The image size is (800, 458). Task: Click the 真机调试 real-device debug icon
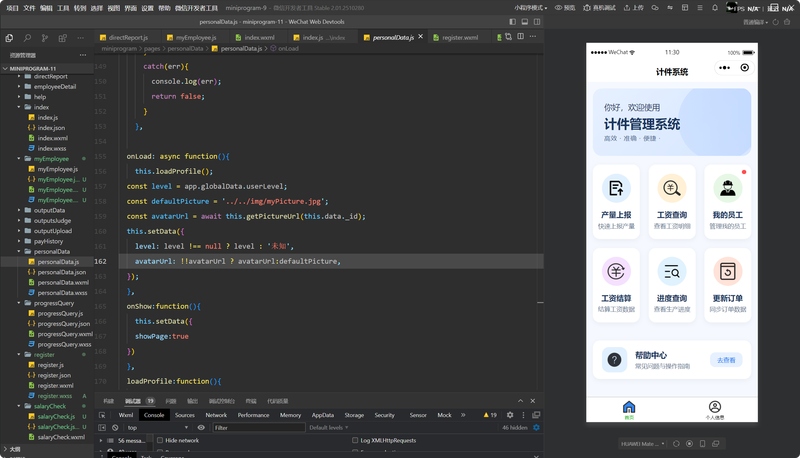(587, 8)
